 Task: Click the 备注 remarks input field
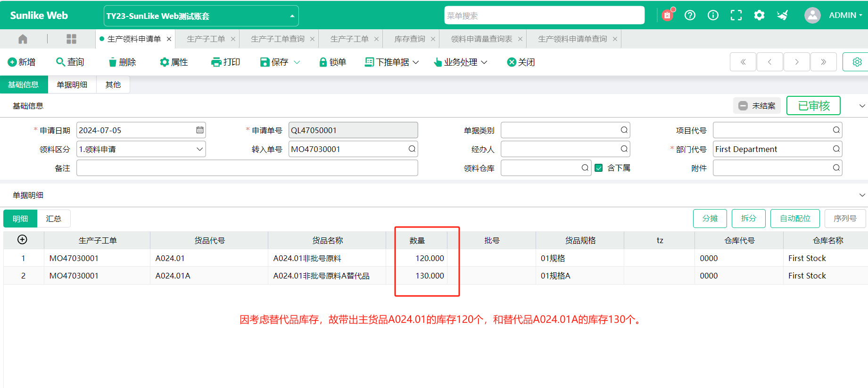point(247,168)
